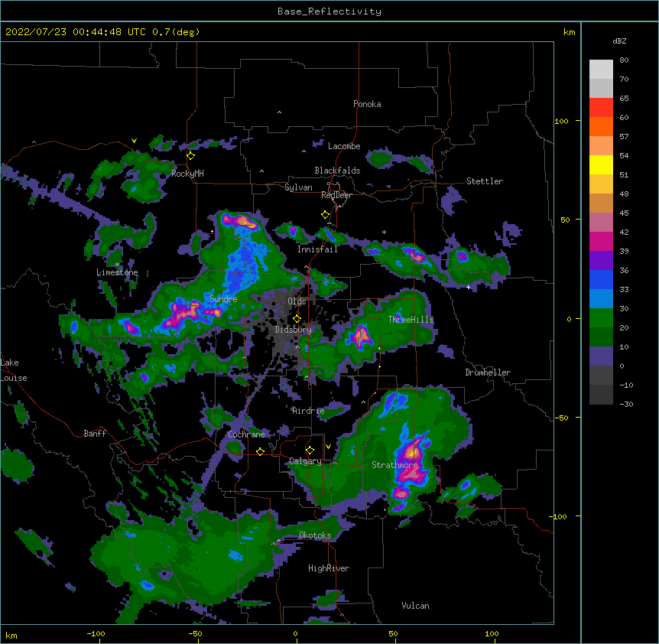Select the royal blue 33-36 dBZ swatch
The width and height of the screenshot is (659, 644).
point(601,279)
